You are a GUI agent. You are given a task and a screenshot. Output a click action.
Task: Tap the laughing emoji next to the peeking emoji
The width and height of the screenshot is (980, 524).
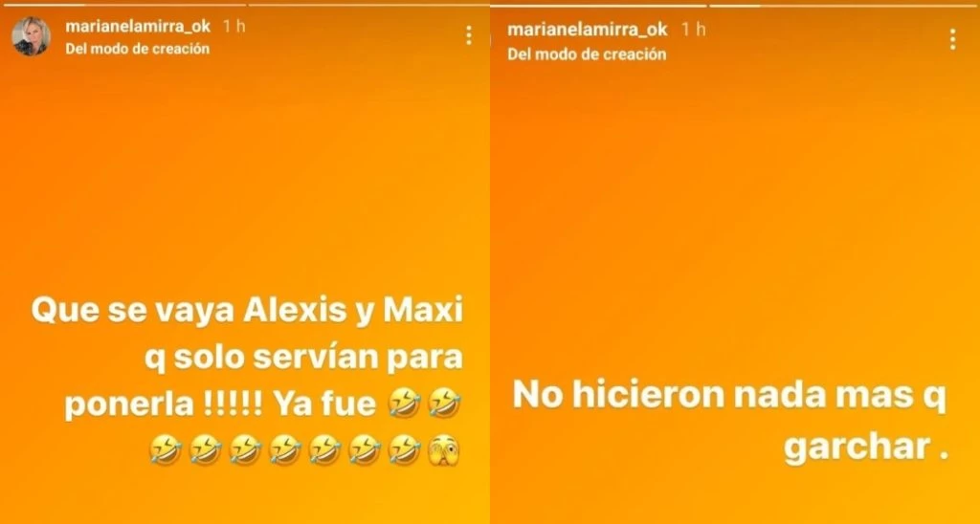coord(404,449)
